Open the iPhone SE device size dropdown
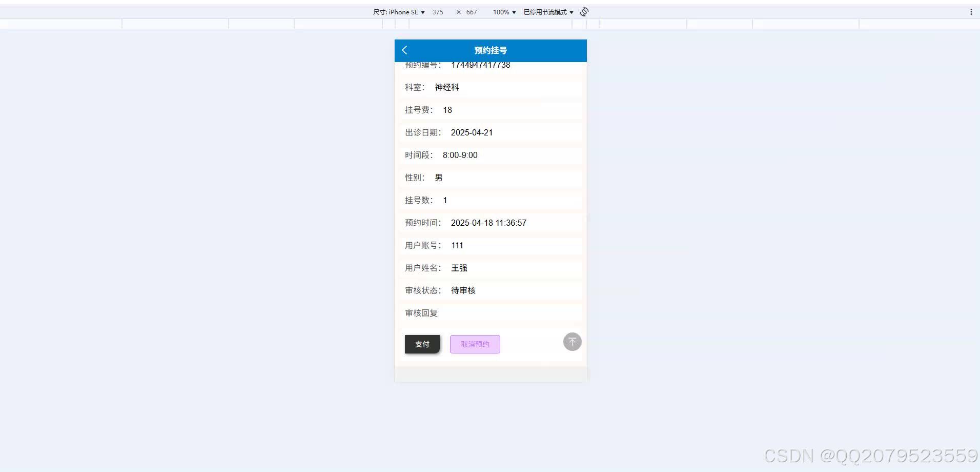This screenshot has width=980, height=472. click(399, 12)
